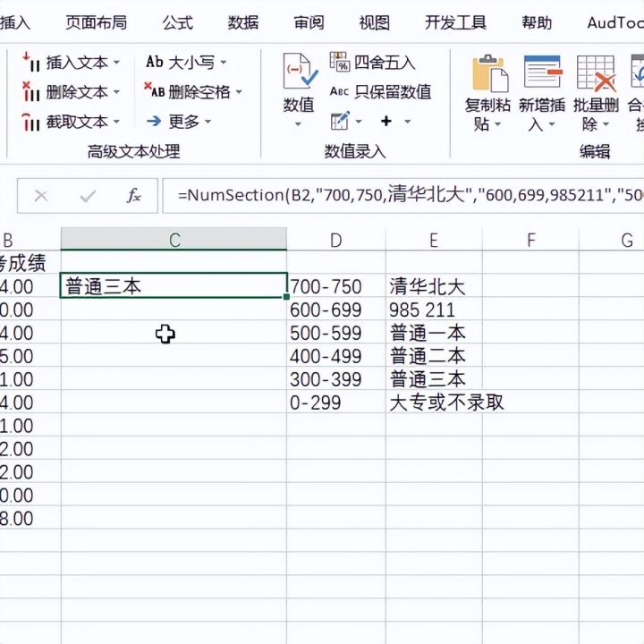Click the 更多 blue arrow icon
Screen dimensions: 644x644
pyautogui.click(x=154, y=121)
